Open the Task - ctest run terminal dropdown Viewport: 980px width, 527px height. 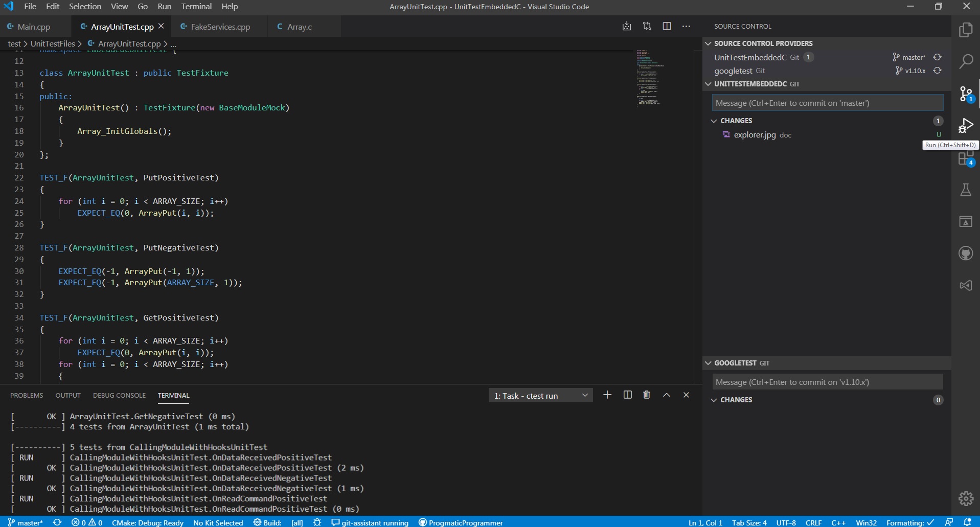click(540, 396)
